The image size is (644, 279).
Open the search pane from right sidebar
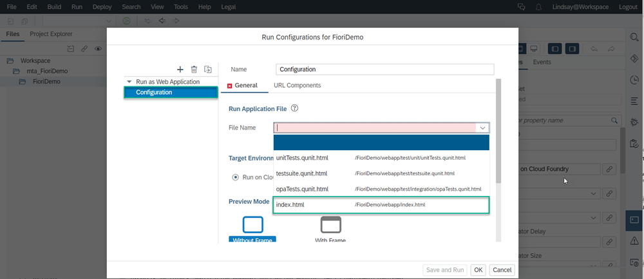[x=634, y=37]
